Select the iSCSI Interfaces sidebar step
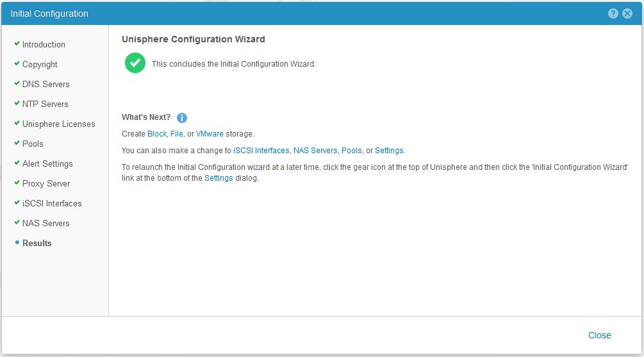This screenshot has width=644, height=357. 52,203
